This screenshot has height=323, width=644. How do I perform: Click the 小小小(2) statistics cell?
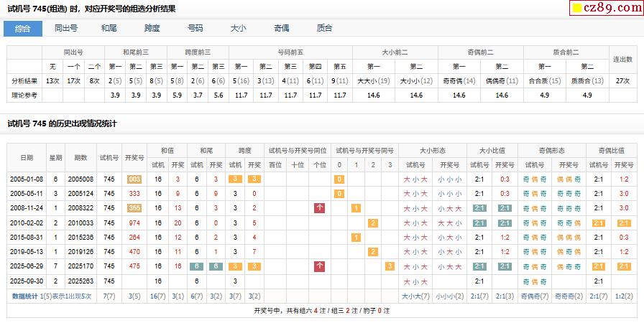point(449,296)
